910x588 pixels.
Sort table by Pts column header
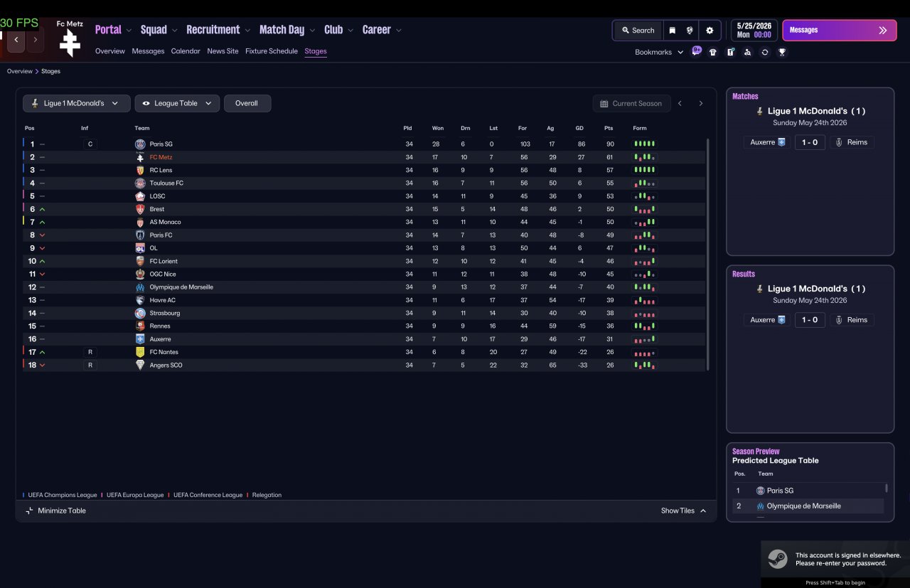tap(609, 129)
